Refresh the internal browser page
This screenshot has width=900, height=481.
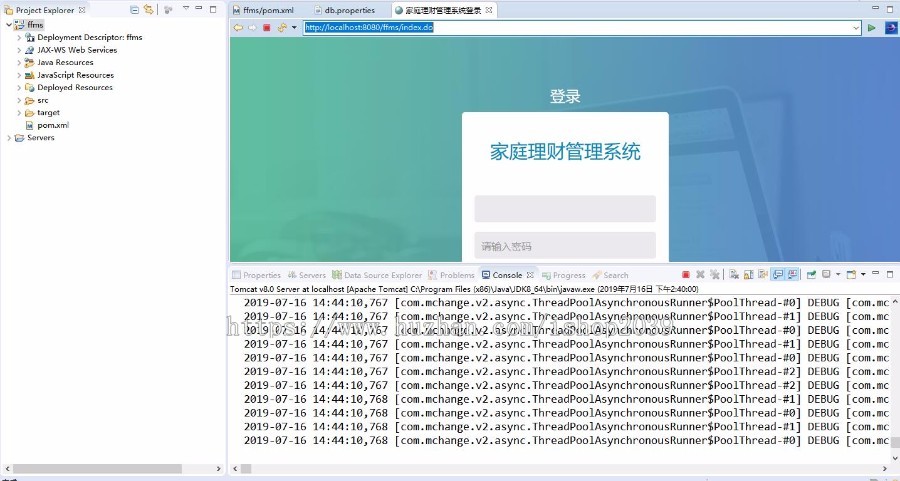(x=282, y=28)
